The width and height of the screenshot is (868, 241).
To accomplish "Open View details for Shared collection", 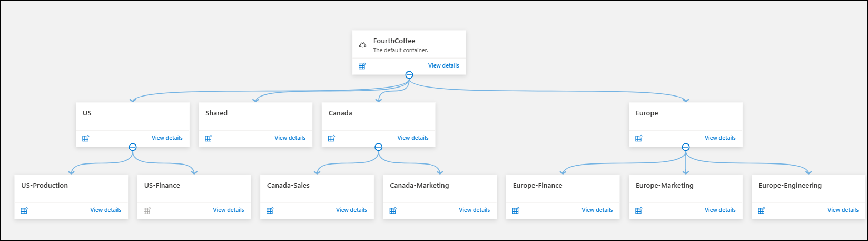I will (x=290, y=138).
